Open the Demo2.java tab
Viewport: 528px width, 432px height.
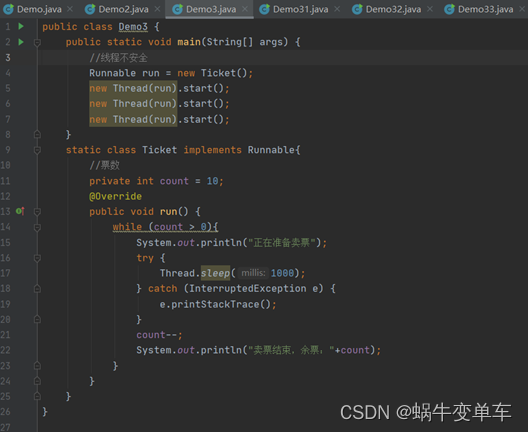click(123, 9)
